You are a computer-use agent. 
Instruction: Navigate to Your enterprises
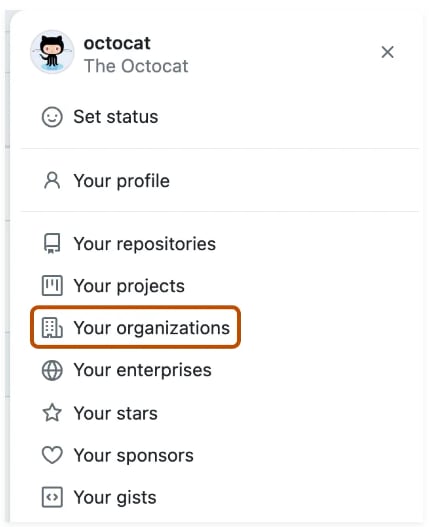click(x=143, y=370)
